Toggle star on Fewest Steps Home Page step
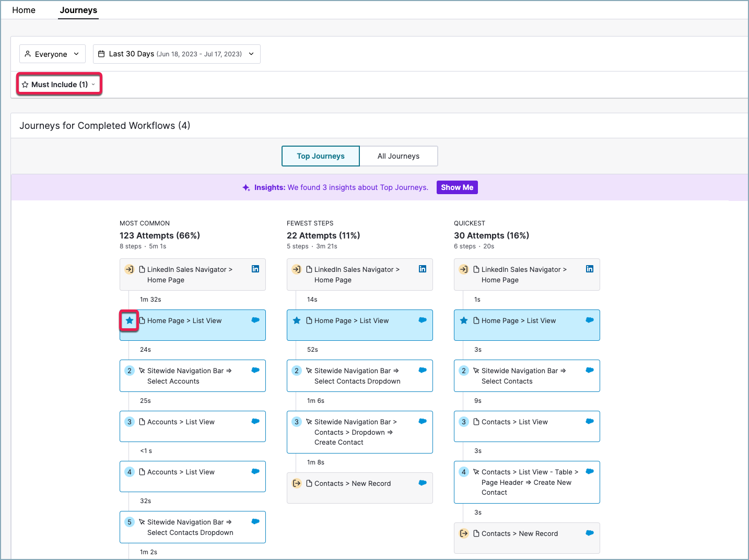This screenshot has width=749, height=560. point(297,320)
